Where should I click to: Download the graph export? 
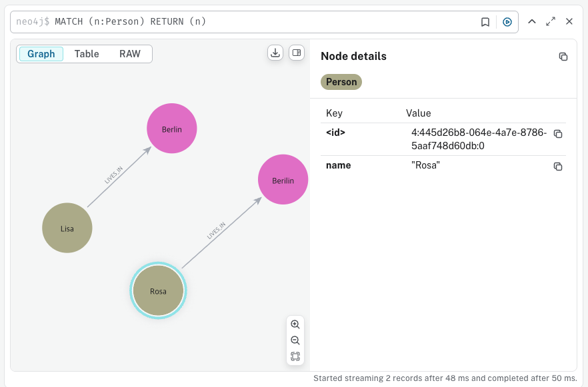(x=275, y=53)
